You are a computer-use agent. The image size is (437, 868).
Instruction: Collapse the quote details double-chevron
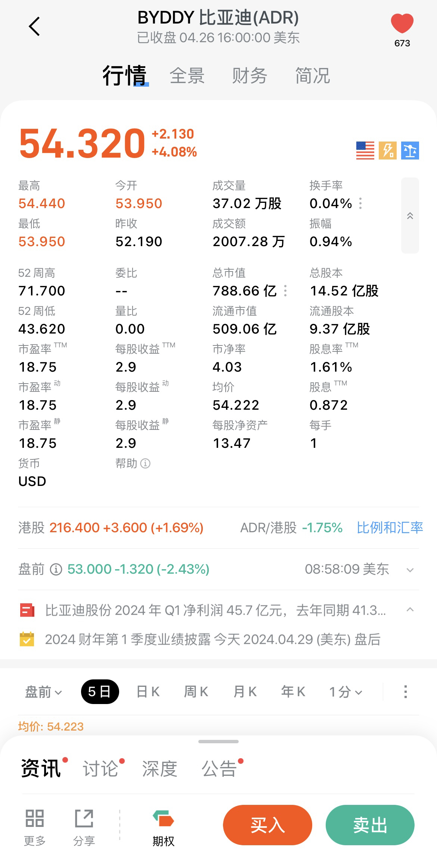click(x=410, y=216)
